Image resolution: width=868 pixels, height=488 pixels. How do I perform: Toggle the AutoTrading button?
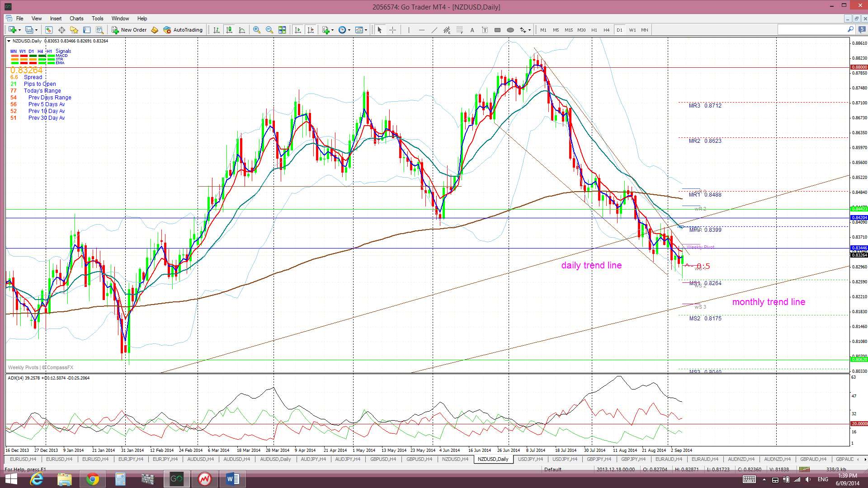183,30
